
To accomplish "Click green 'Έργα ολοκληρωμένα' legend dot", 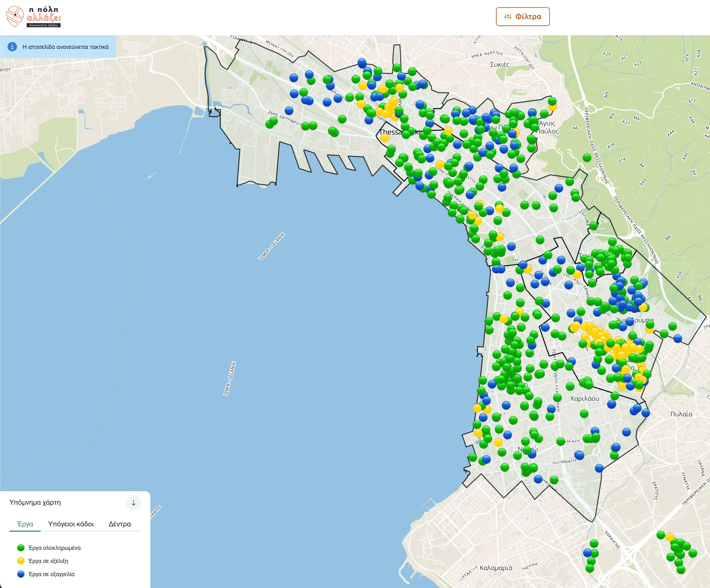I will pos(21,548).
